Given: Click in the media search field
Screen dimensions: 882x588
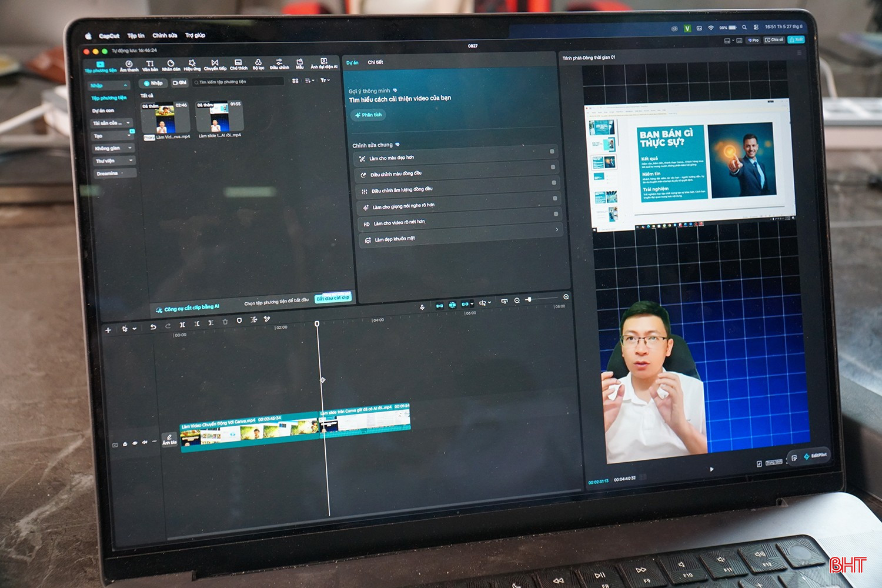Looking at the screenshot, I should coord(238,82).
